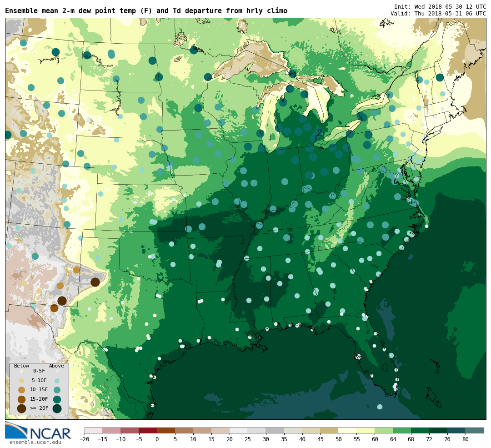
Task: Click the '64' label on the color bar
Action: point(393,439)
